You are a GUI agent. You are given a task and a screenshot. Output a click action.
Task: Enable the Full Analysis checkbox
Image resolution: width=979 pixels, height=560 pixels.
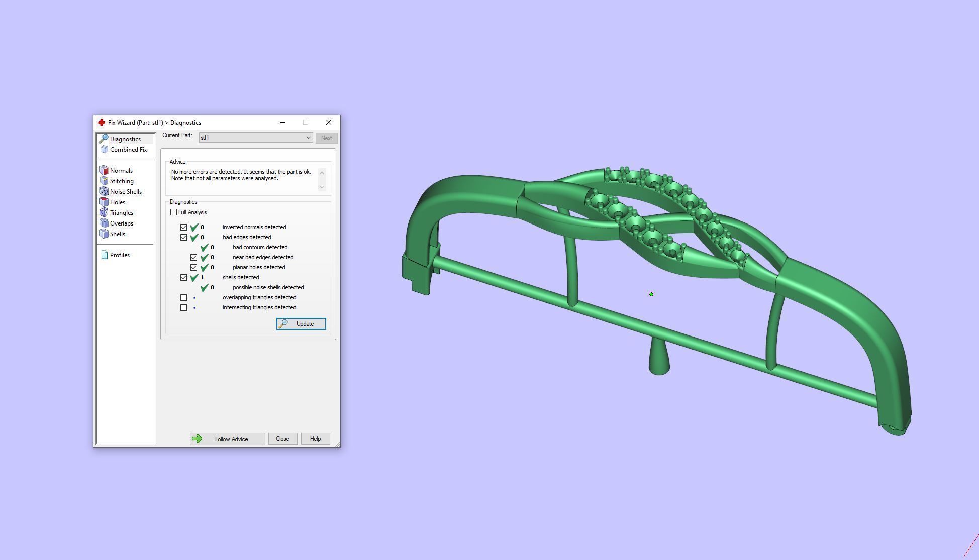174,212
